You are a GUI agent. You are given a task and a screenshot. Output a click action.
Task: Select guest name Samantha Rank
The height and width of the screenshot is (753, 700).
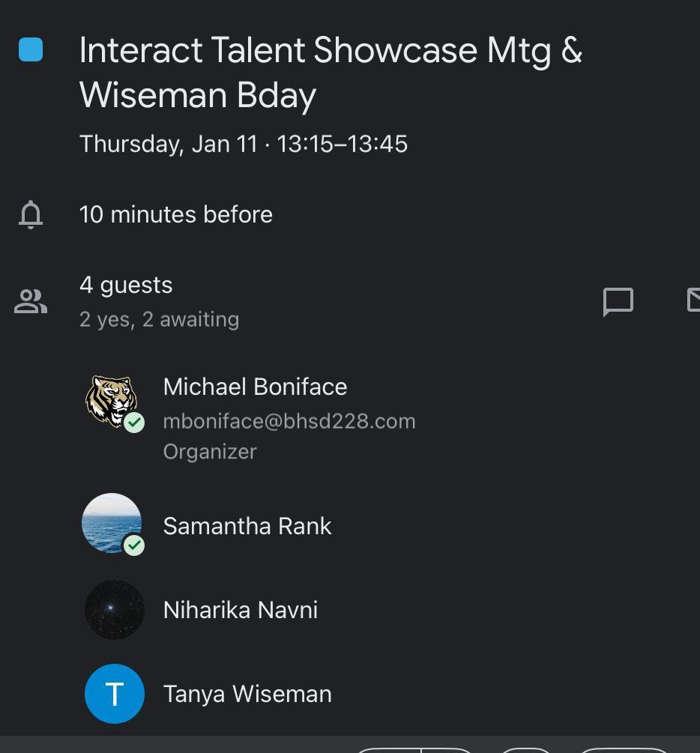pyautogui.click(x=247, y=526)
